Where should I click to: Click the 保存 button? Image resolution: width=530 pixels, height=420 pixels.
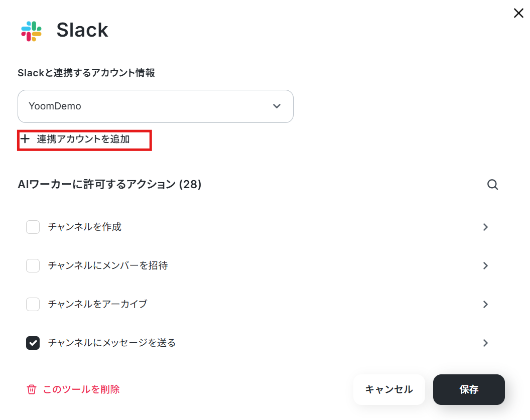[469, 389]
